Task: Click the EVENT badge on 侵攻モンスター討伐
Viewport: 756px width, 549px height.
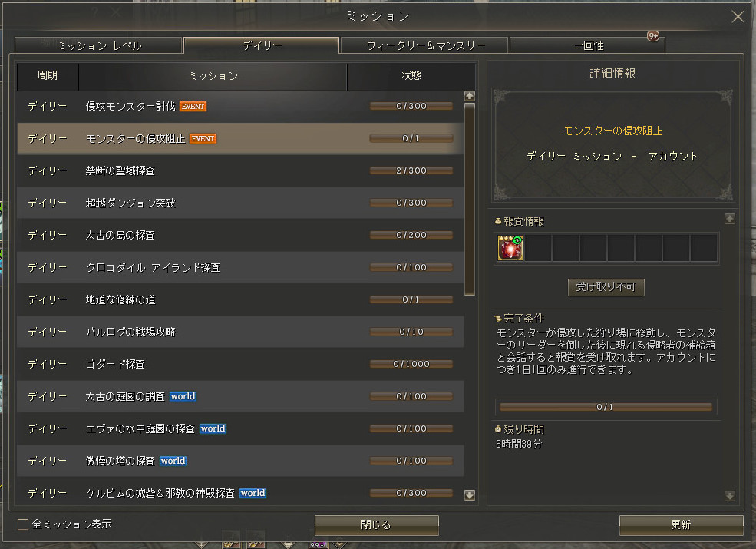Action: pyautogui.click(x=192, y=106)
